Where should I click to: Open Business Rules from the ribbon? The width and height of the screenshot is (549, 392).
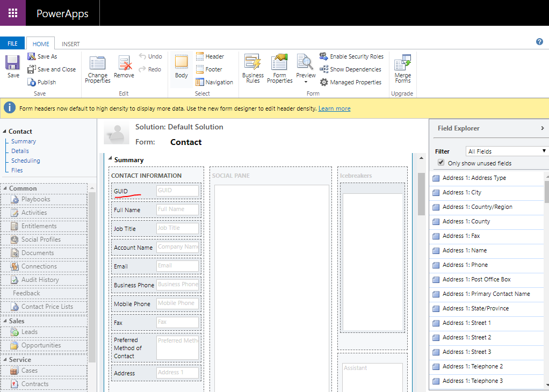[x=252, y=69]
